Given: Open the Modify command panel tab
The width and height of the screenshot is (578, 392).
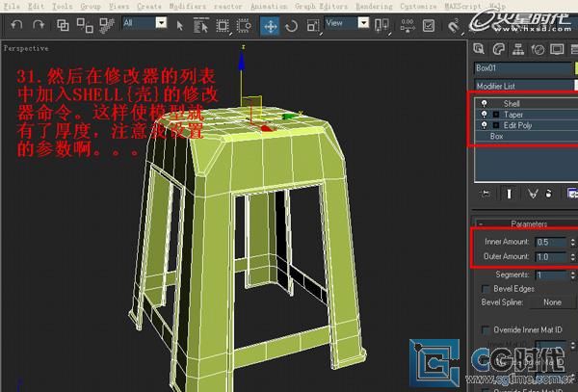Looking at the screenshot, I should pyautogui.click(x=498, y=49).
